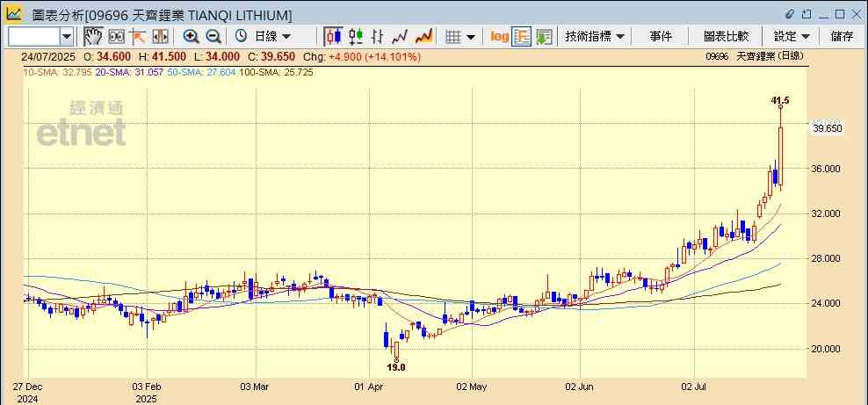868x405 pixels.
Task: Click the 36.000 price axis label
Action: coord(828,169)
